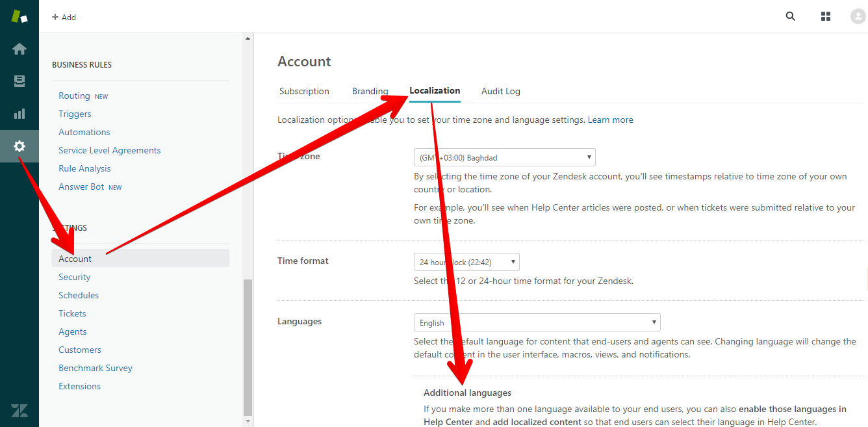
Task: Switch to the Branding tab
Action: tap(370, 91)
